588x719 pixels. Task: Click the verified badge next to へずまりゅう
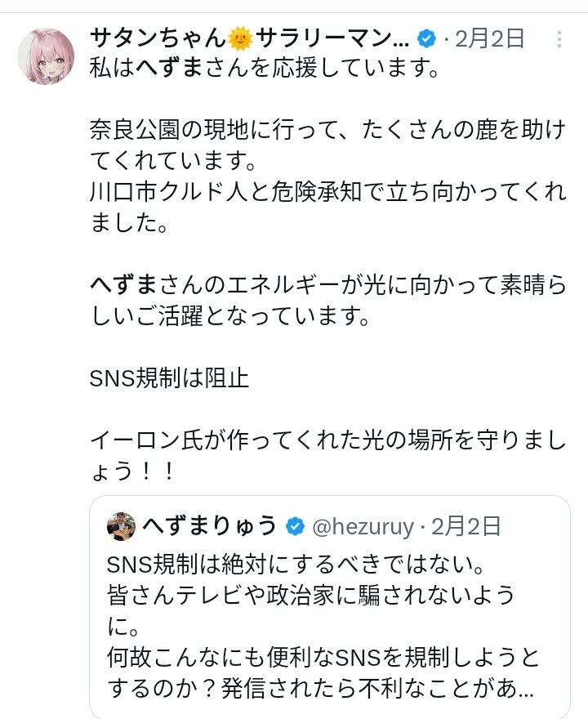(x=295, y=527)
